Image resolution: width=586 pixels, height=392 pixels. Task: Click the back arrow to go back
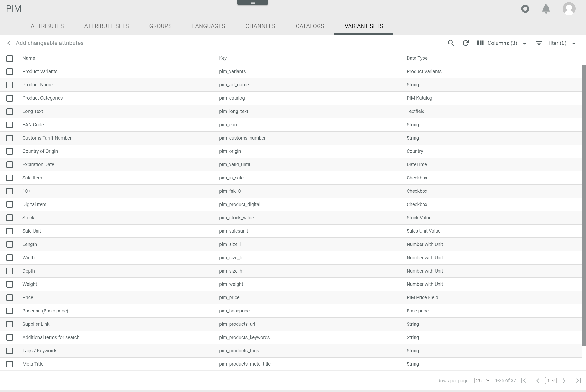(9, 43)
